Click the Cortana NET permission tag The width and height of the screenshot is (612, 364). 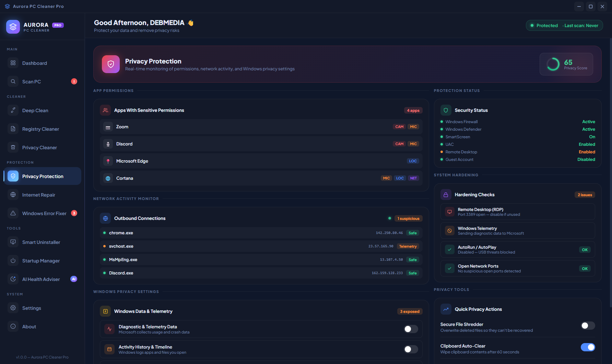413,178
